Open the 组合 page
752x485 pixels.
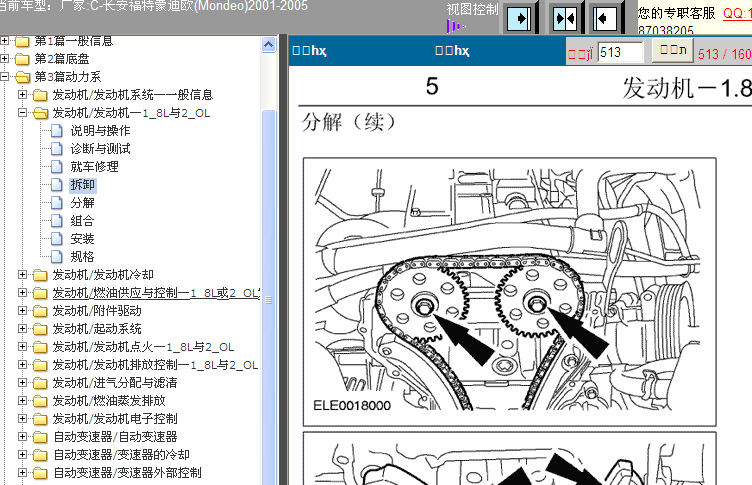click(x=82, y=221)
